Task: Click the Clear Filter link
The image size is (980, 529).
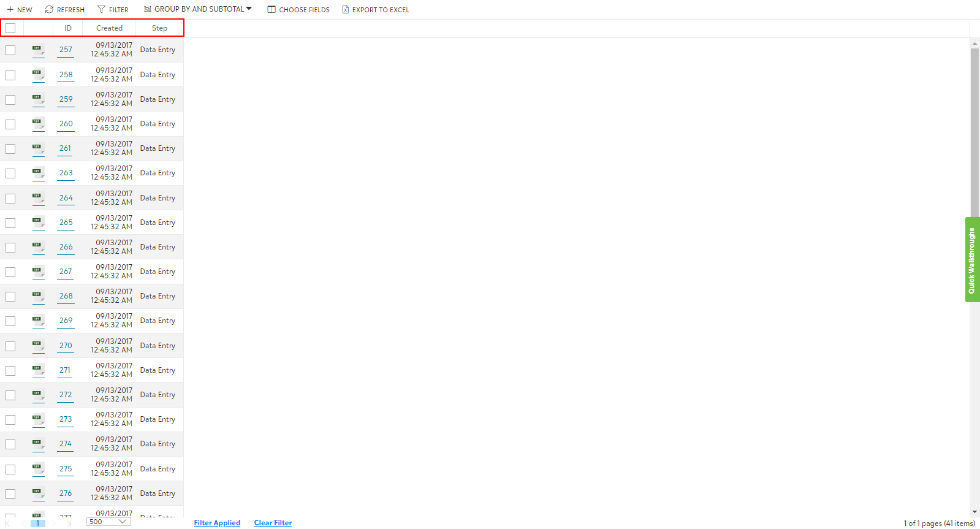Action: [x=273, y=523]
